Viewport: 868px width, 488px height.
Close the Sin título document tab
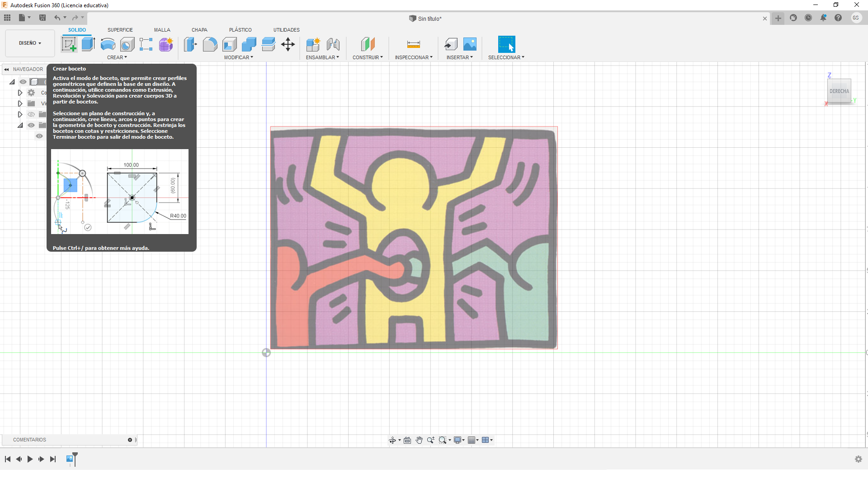pos(765,19)
